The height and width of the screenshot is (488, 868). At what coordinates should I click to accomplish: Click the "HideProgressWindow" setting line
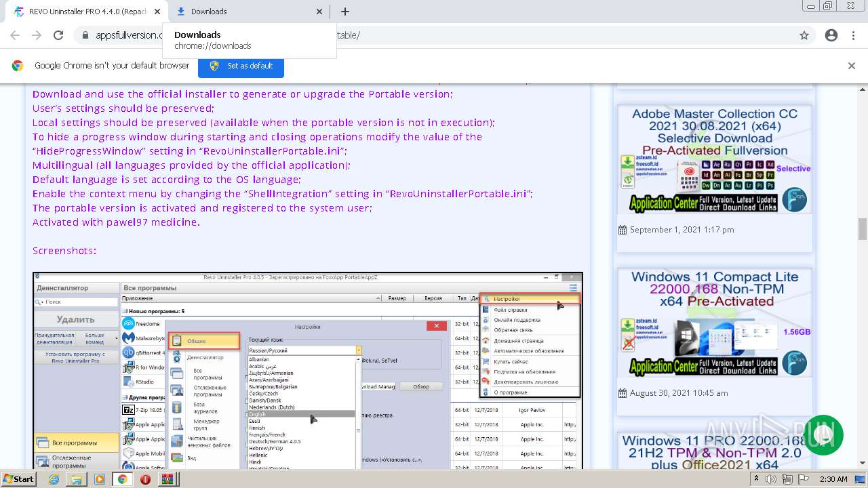tap(190, 151)
